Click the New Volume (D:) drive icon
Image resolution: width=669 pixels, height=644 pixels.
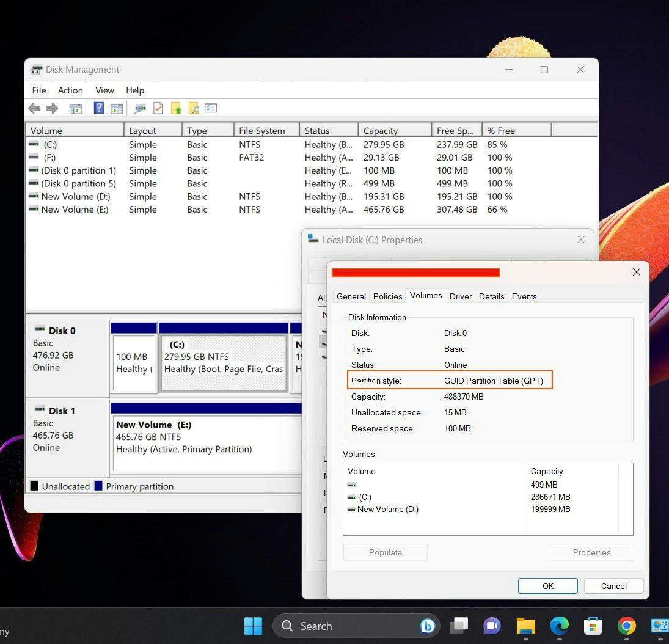[x=35, y=196]
